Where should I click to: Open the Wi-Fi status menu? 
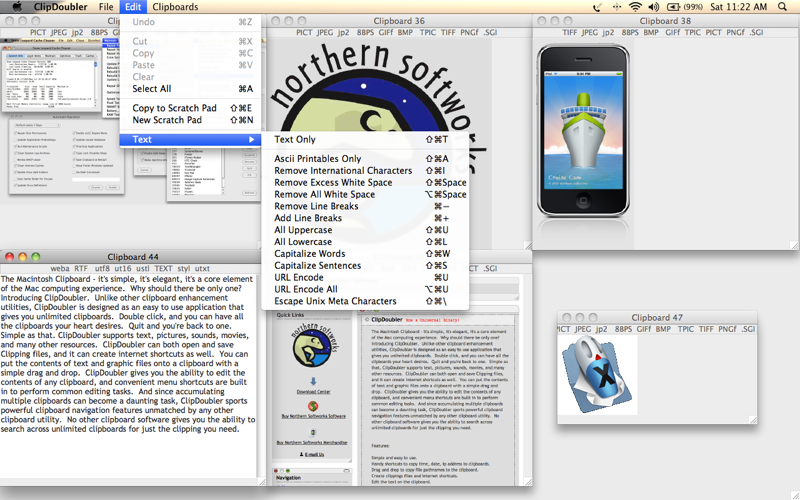coord(635,7)
